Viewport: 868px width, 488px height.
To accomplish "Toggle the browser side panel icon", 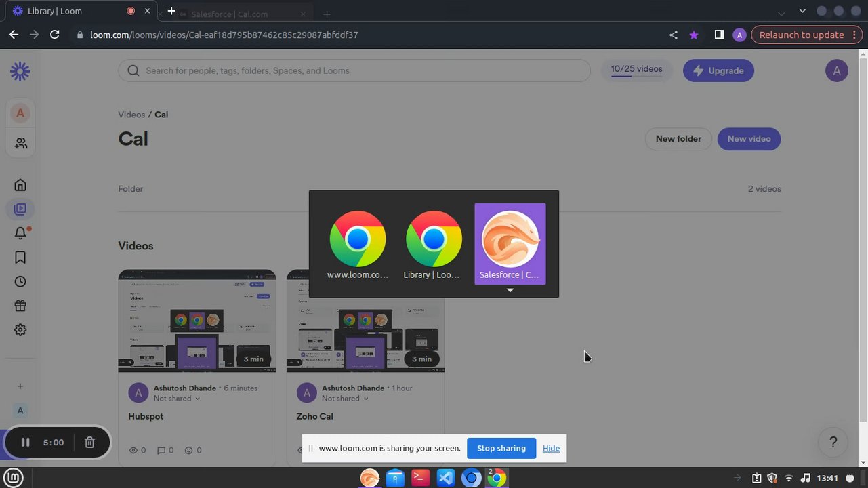I will click(x=719, y=35).
